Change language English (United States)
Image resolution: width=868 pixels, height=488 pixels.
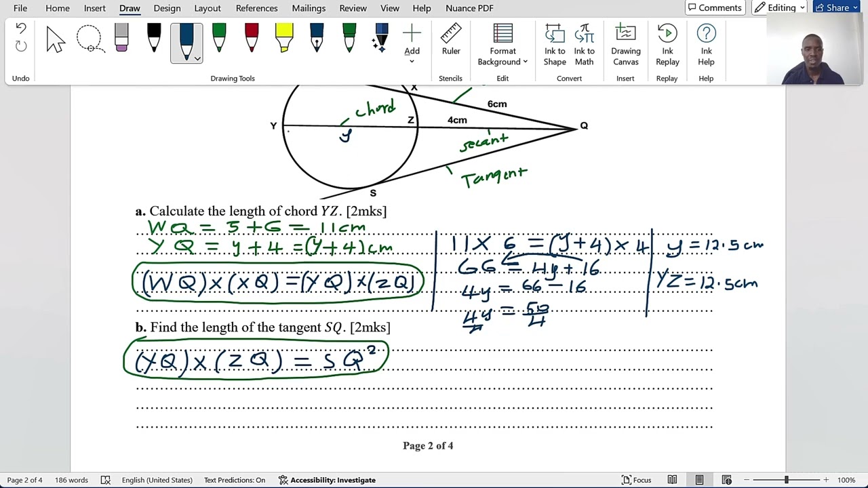(x=157, y=480)
